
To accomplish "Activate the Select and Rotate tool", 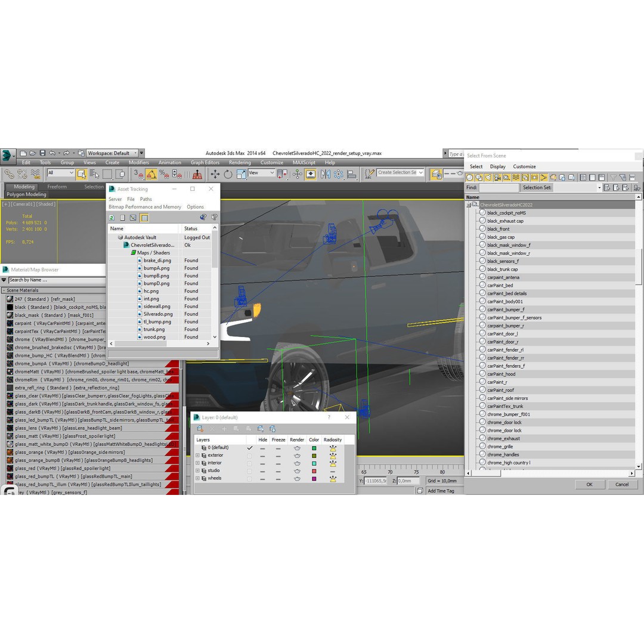I will (228, 175).
